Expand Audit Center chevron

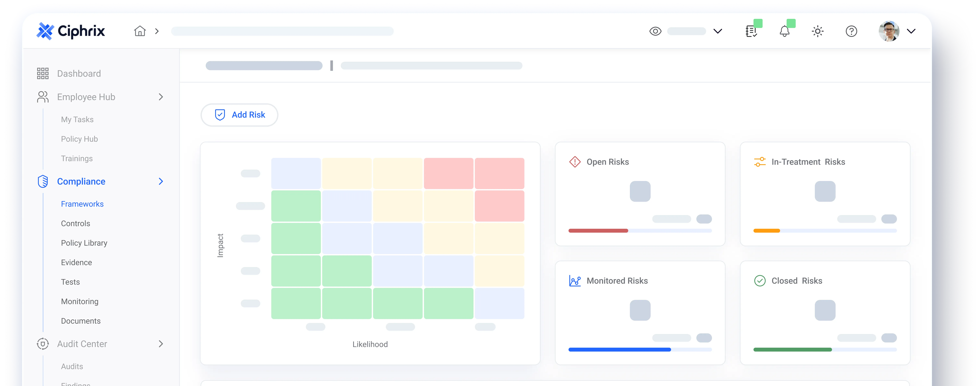click(161, 344)
